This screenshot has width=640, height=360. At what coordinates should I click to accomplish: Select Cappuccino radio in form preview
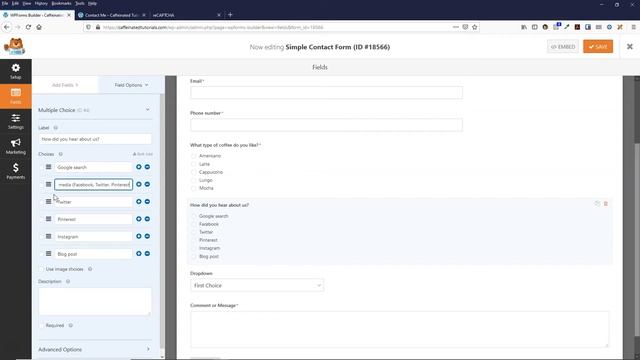tap(193, 172)
